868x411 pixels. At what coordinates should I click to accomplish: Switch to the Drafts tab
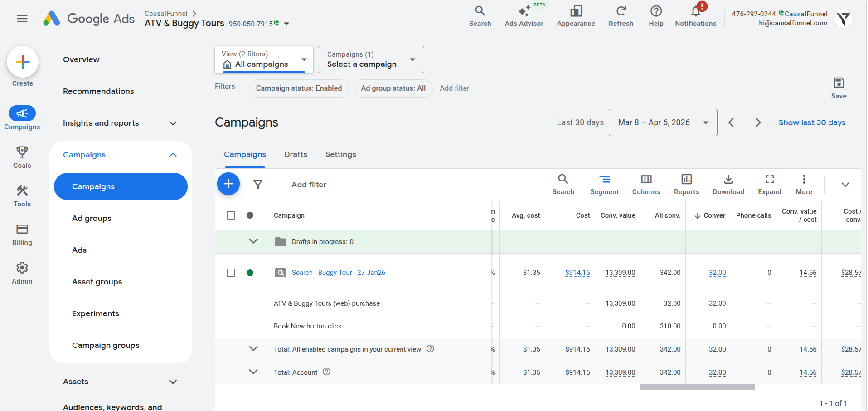pos(296,154)
